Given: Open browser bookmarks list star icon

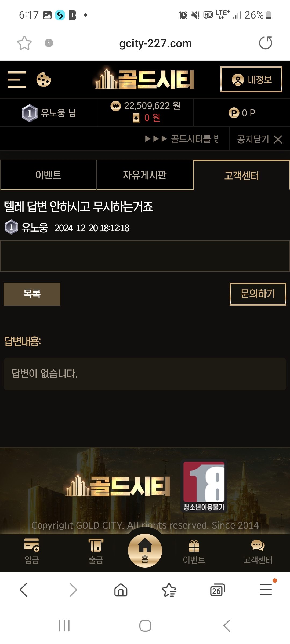Looking at the screenshot, I should tap(169, 590).
